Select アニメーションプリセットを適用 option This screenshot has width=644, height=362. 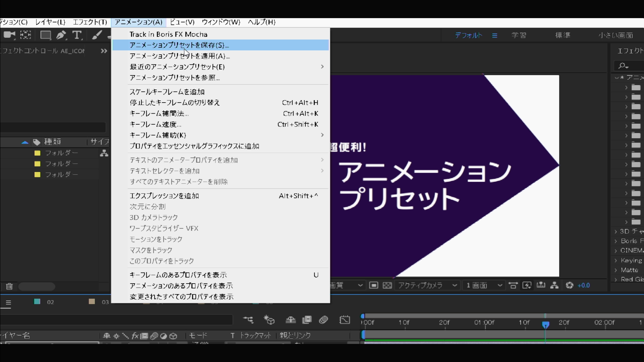tap(179, 56)
